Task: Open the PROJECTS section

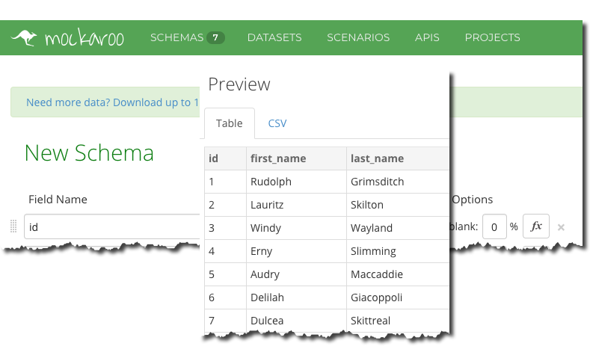Action: [x=492, y=37]
